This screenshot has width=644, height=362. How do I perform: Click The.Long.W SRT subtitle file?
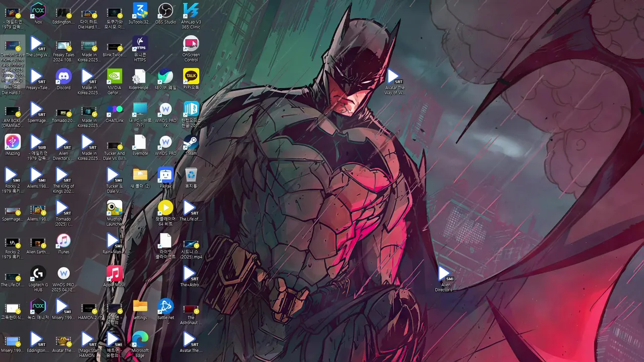[x=38, y=46]
